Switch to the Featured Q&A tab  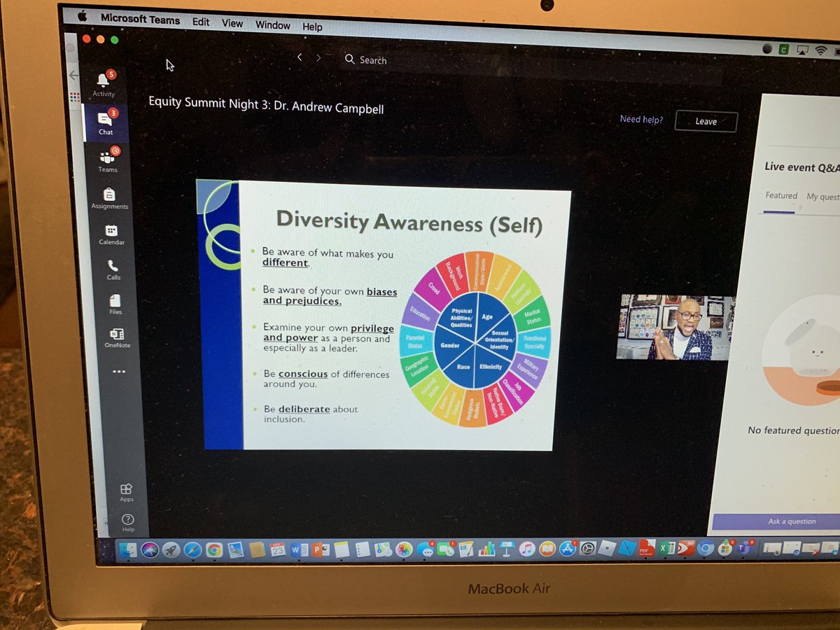pos(781,196)
